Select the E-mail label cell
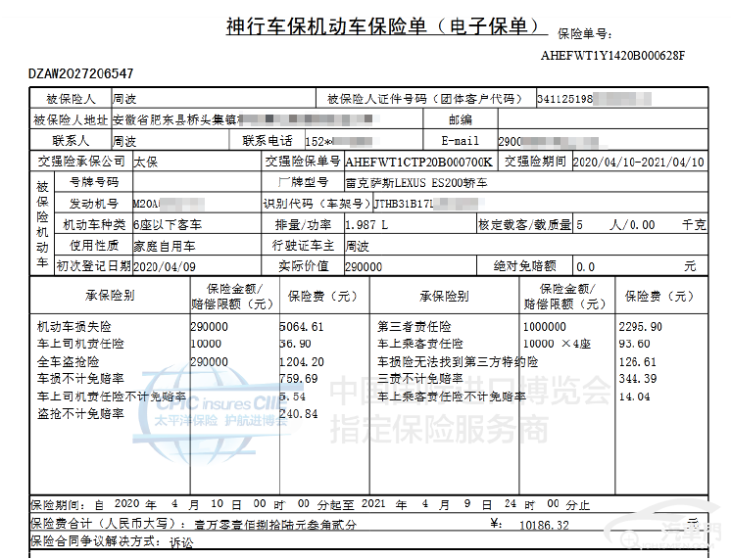The image size is (731, 560). (x=460, y=141)
